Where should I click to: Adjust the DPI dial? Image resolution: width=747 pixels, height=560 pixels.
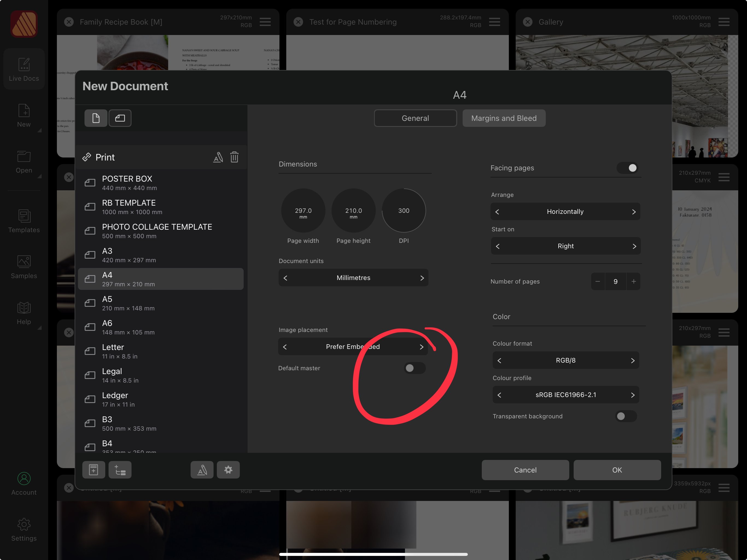[x=404, y=211]
